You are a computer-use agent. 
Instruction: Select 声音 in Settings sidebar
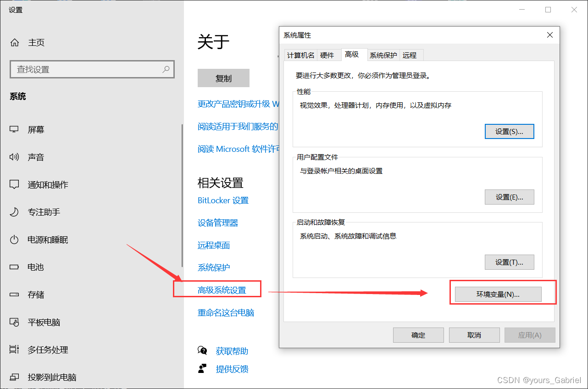(36, 157)
